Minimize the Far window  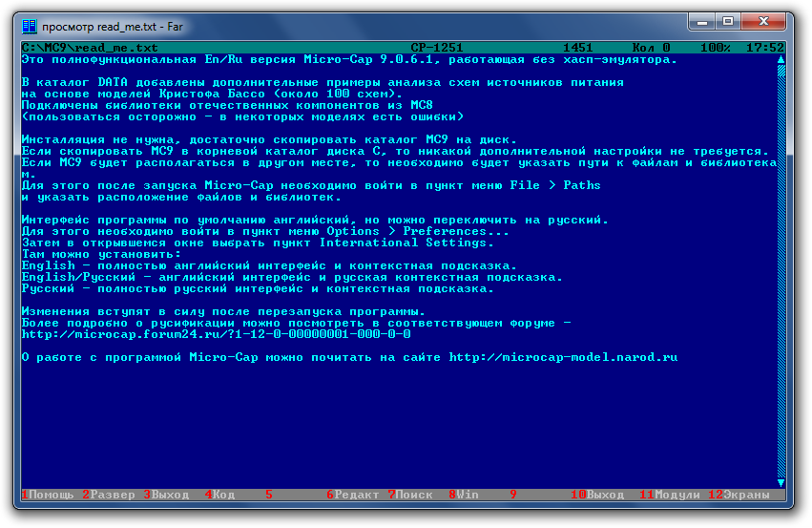tap(702, 21)
